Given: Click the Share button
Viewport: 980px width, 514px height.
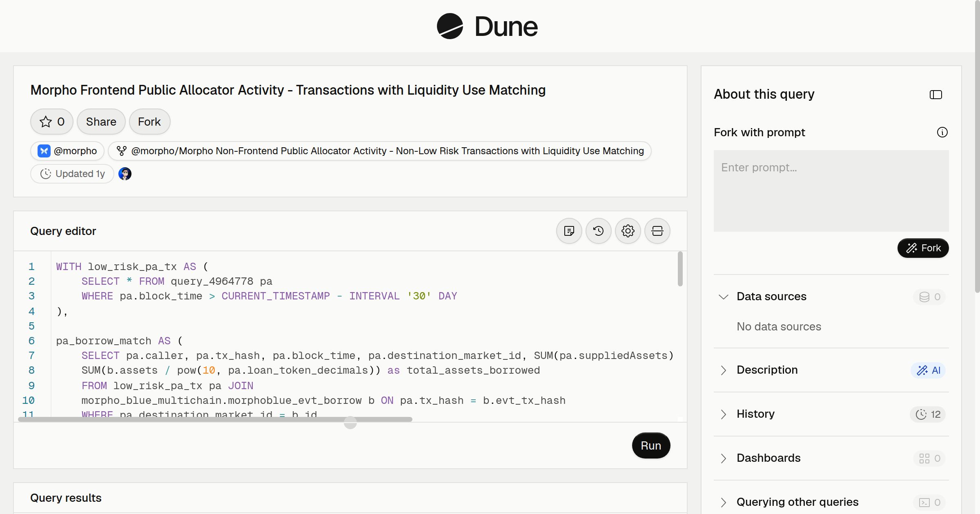Looking at the screenshot, I should tap(101, 122).
